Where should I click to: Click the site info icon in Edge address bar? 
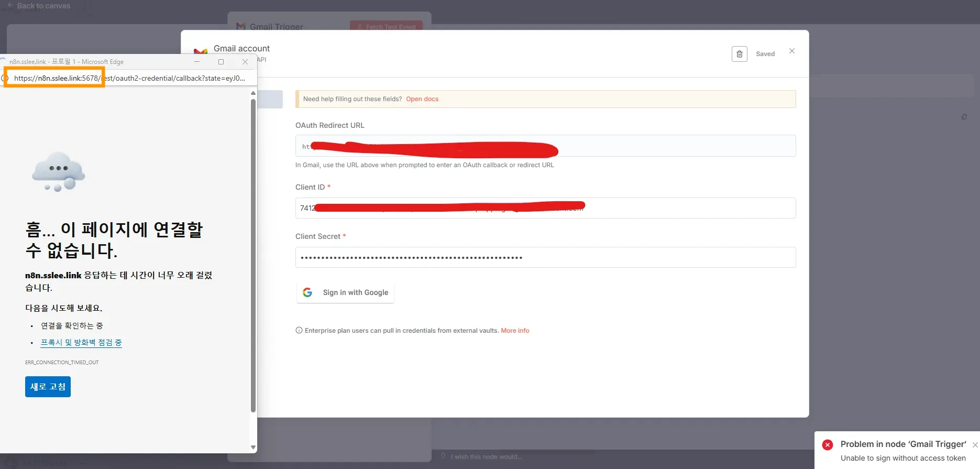5,78
